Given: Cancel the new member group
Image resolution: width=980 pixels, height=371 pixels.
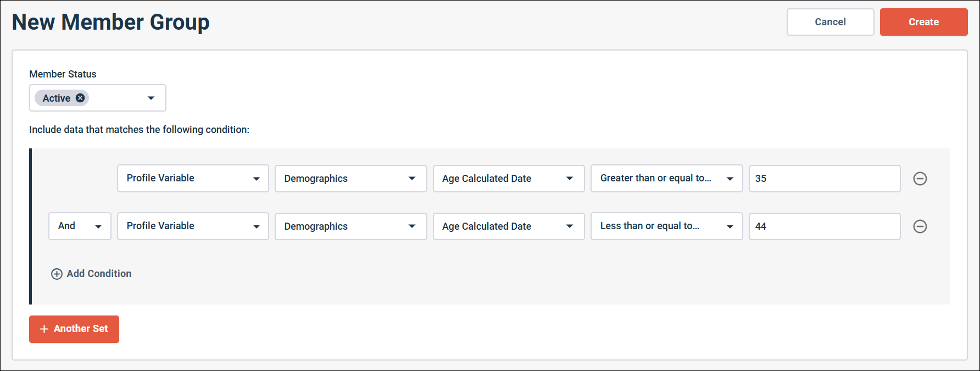Looking at the screenshot, I should pyautogui.click(x=830, y=22).
